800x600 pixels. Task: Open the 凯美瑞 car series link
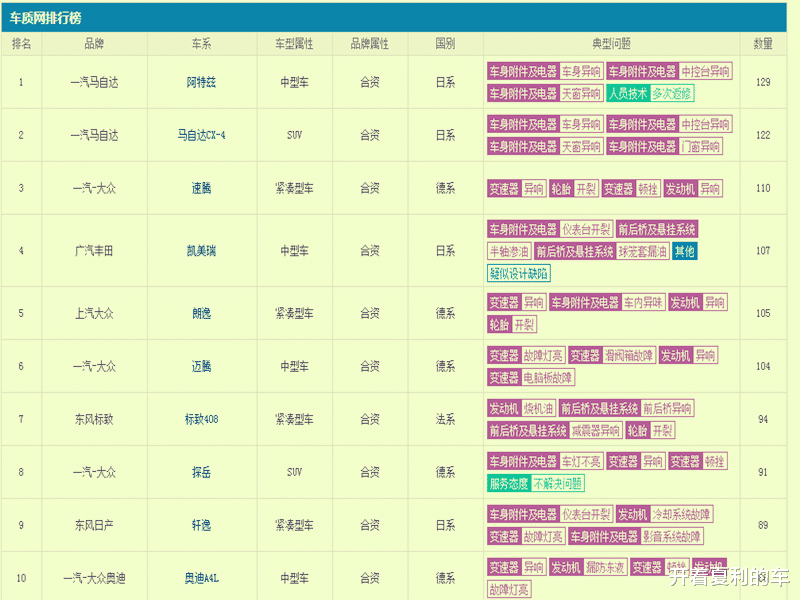pos(201,251)
